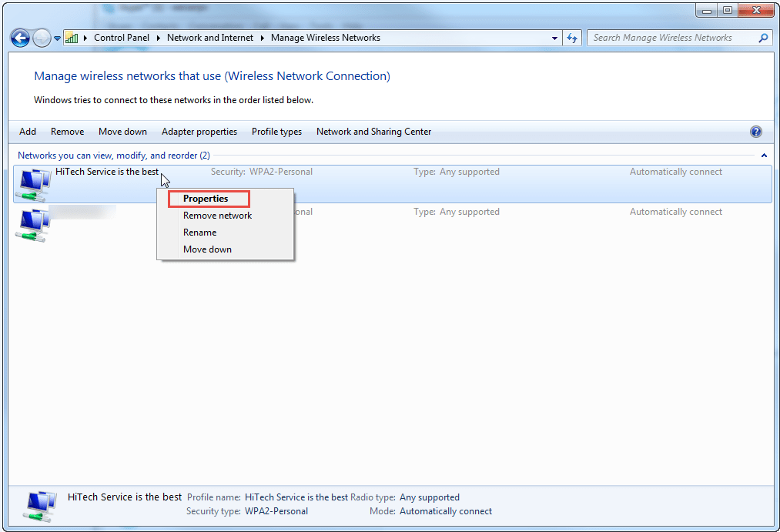Image resolution: width=780 pixels, height=532 pixels.
Task: Click the Profile name value in details pane
Action: click(x=296, y=497)
